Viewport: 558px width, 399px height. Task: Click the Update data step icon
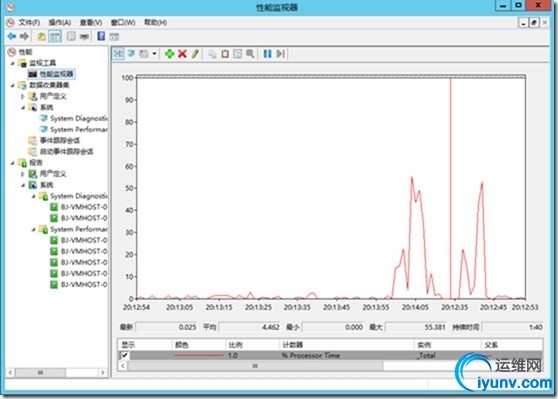pyautogui.click(x=280, y=54)
